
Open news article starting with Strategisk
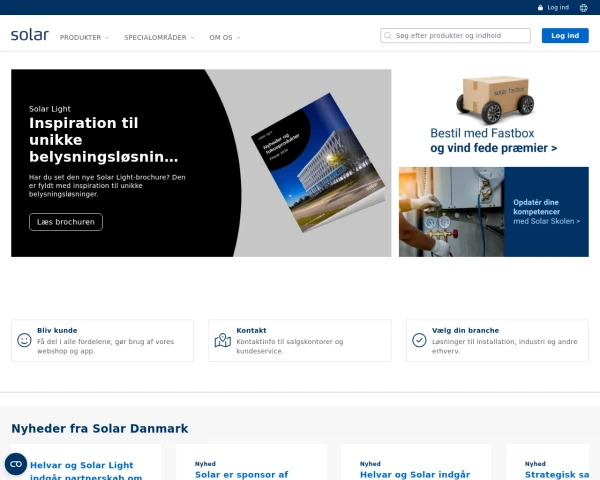point(557,475)
